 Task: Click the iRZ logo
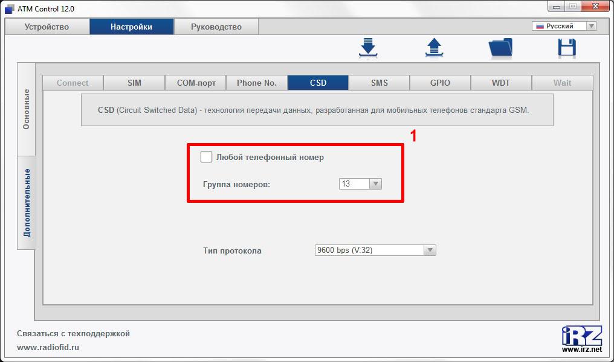click(x=582, y=339)
